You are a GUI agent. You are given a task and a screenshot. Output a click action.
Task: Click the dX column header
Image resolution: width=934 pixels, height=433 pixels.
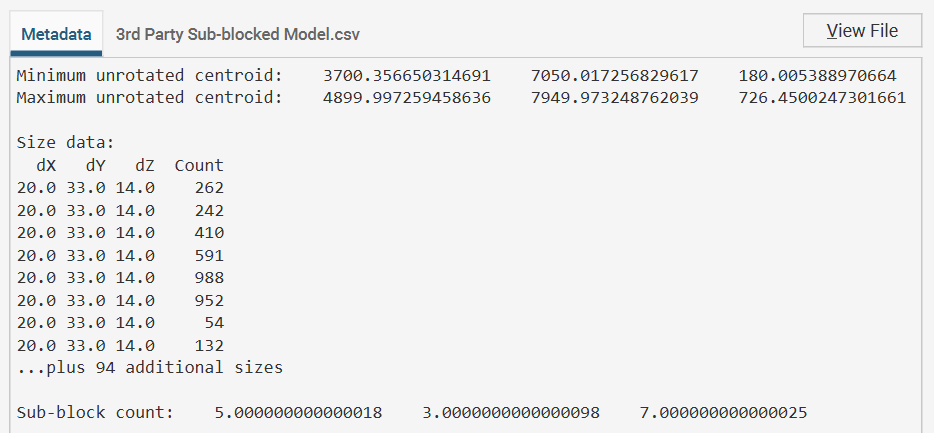tap(46, 165)
